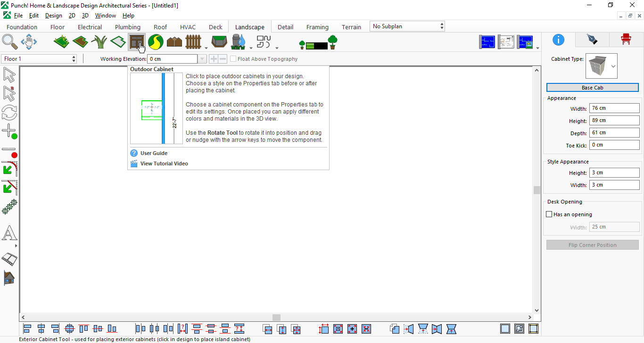This screenshot has width=644, height=343.
Task: Open the red chair furniture tab
Action: 626,40
